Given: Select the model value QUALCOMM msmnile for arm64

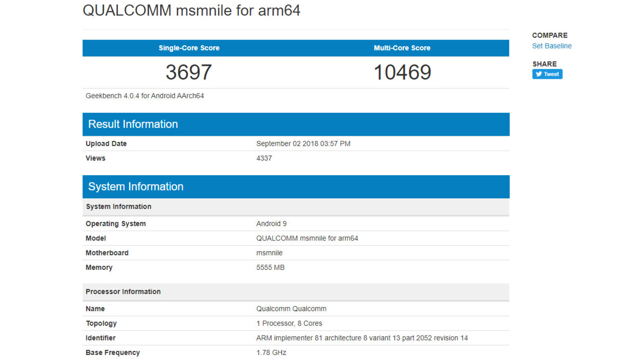Looking at the screenshot, I should (307, 238).
